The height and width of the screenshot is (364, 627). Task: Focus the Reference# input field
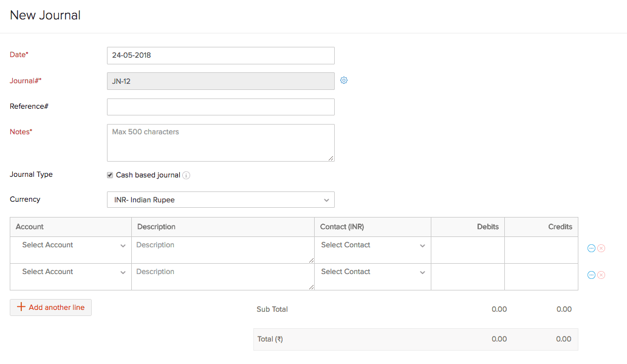[221, 107]
